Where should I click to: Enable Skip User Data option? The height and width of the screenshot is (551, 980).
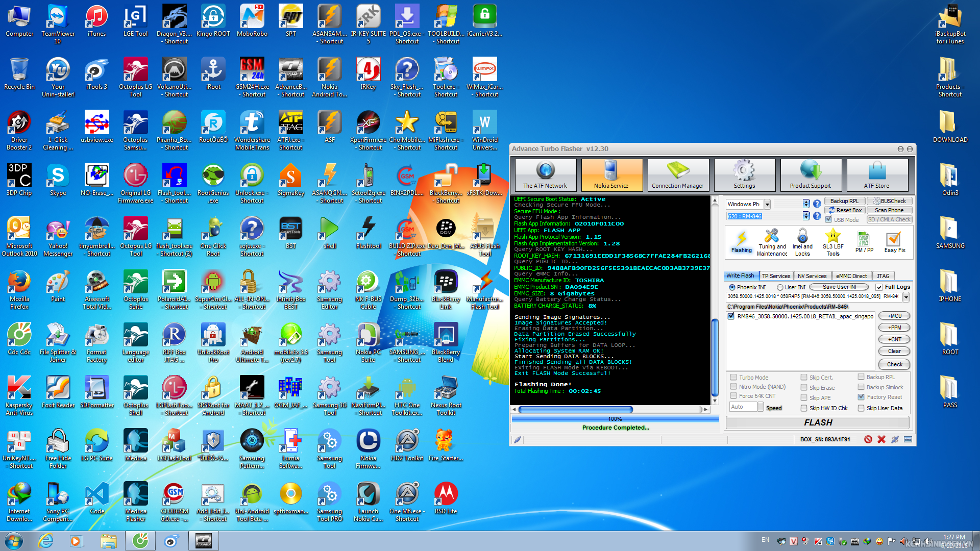tap(861, 408)
